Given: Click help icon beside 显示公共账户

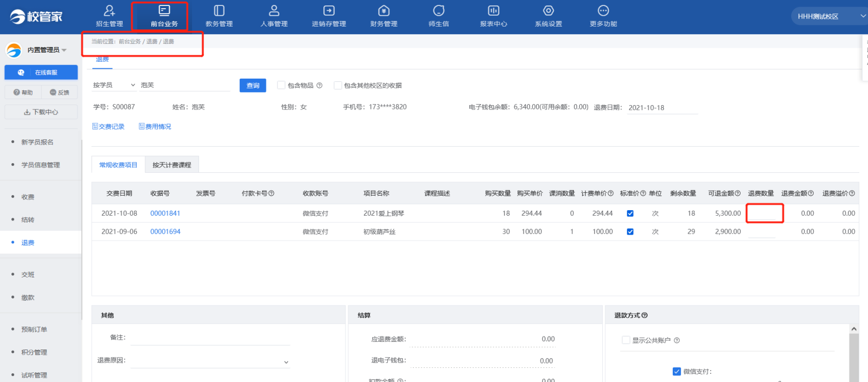Looking at the screenshot, I should tap(676, 340).
